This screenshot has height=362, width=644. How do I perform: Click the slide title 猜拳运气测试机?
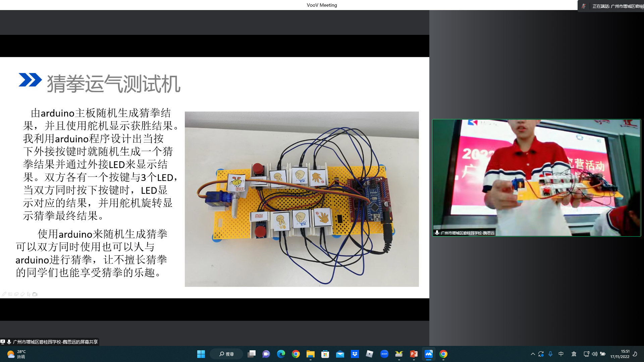point(113,84)
